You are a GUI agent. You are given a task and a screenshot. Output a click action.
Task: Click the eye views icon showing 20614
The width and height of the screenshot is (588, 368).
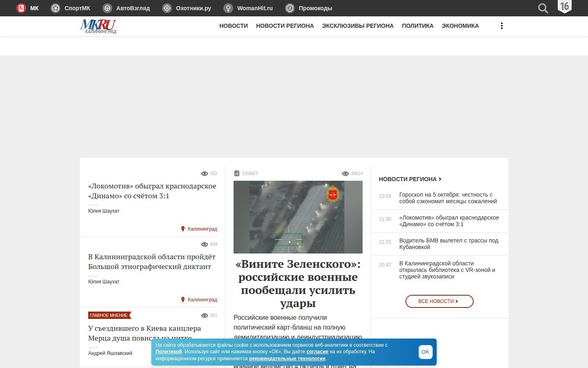tap(345, 174)
